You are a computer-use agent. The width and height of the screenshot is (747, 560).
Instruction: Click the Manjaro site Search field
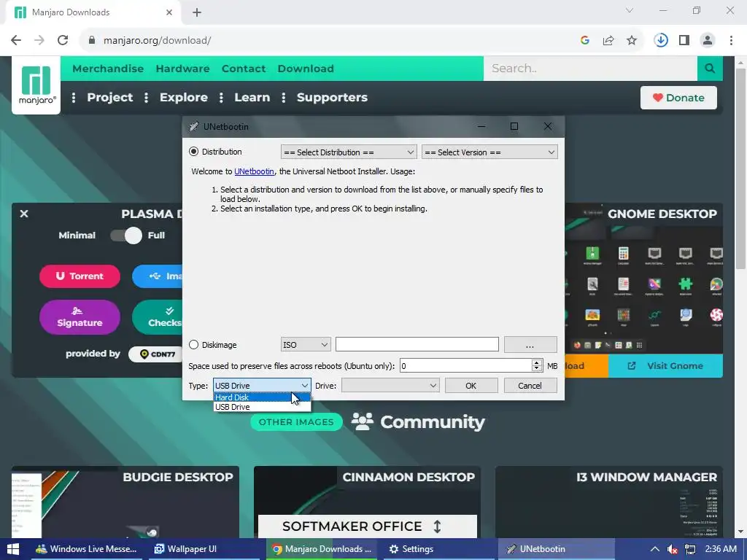coord(590,69)
